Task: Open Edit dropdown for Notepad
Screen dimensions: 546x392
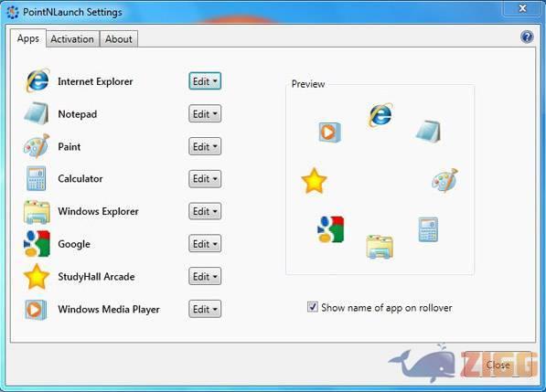Action: (205, 113)
